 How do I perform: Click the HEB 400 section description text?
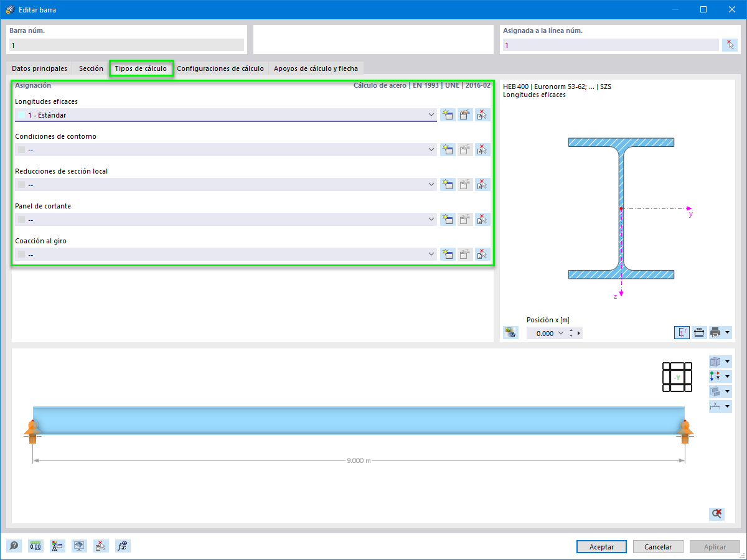(x=557, y=87)
